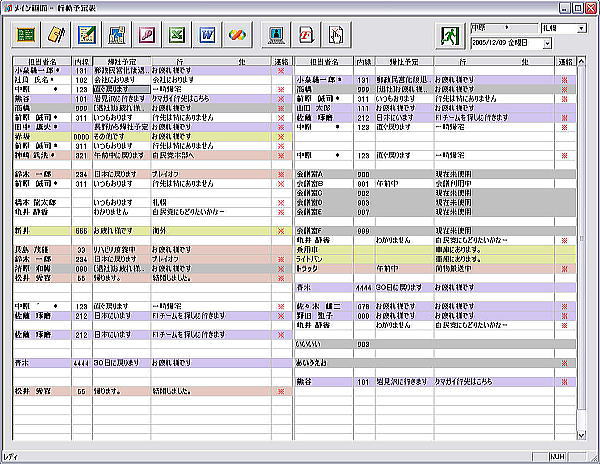Click the 海外 destination cell
The height and width of the screenshot is (464, 600).
[x=211, y=231]
